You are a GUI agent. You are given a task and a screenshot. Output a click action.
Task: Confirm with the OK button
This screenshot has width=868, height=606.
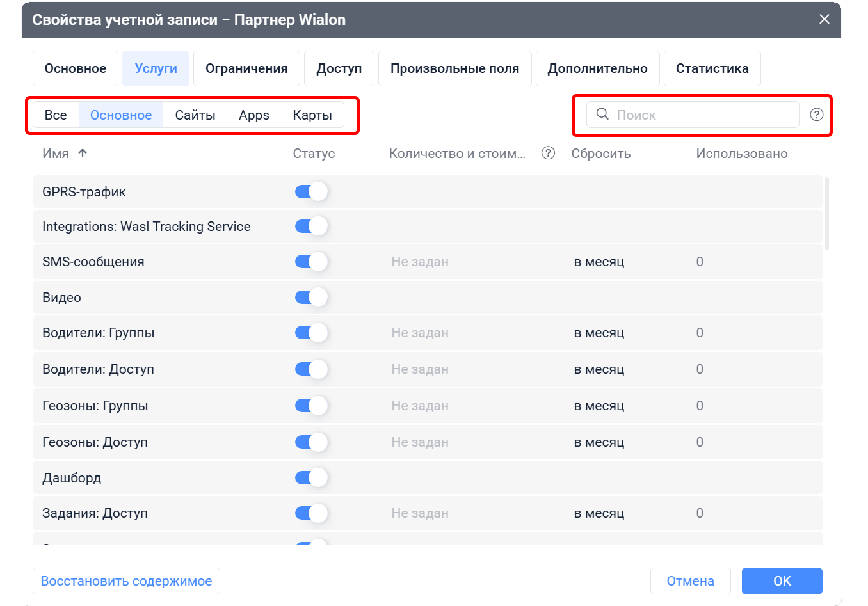pos(782,581)
